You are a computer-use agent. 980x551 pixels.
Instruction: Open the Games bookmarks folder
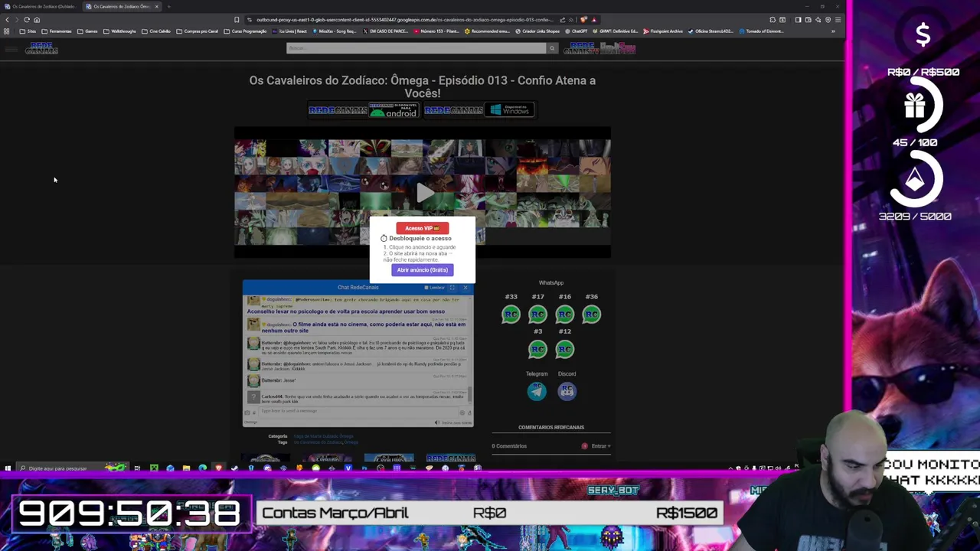[x=87, y=31]
